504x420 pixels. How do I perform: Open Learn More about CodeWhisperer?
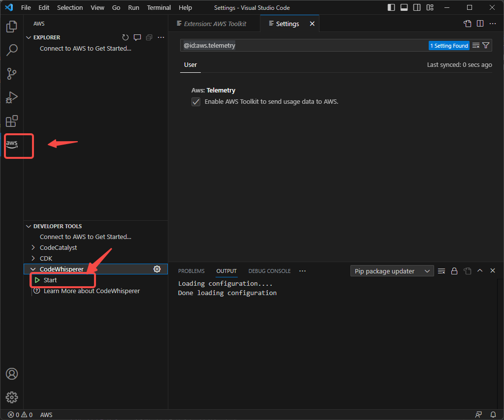(x=92, y=291)
